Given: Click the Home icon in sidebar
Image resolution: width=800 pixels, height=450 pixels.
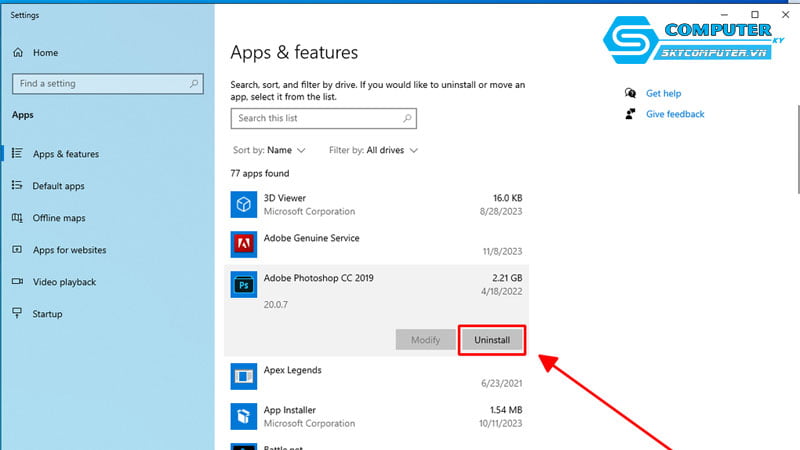Looking at the screenshot, I should point(19,52).
